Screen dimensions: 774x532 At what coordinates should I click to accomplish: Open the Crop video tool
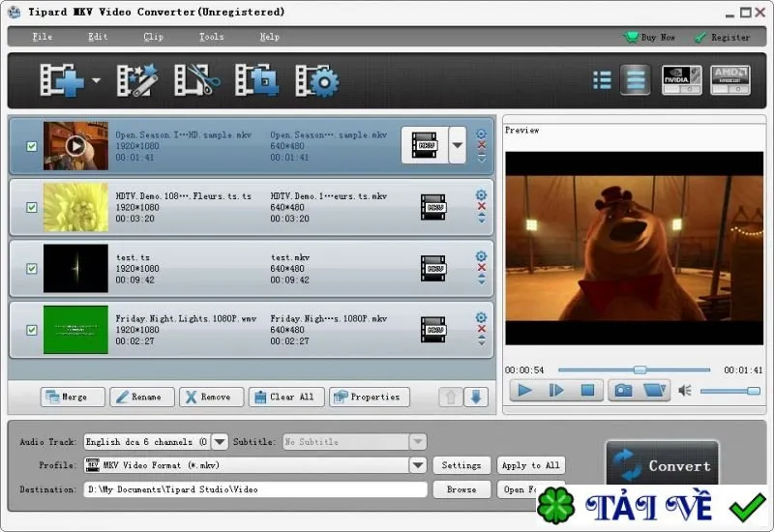pyautogui.click(x=256, y=80)
